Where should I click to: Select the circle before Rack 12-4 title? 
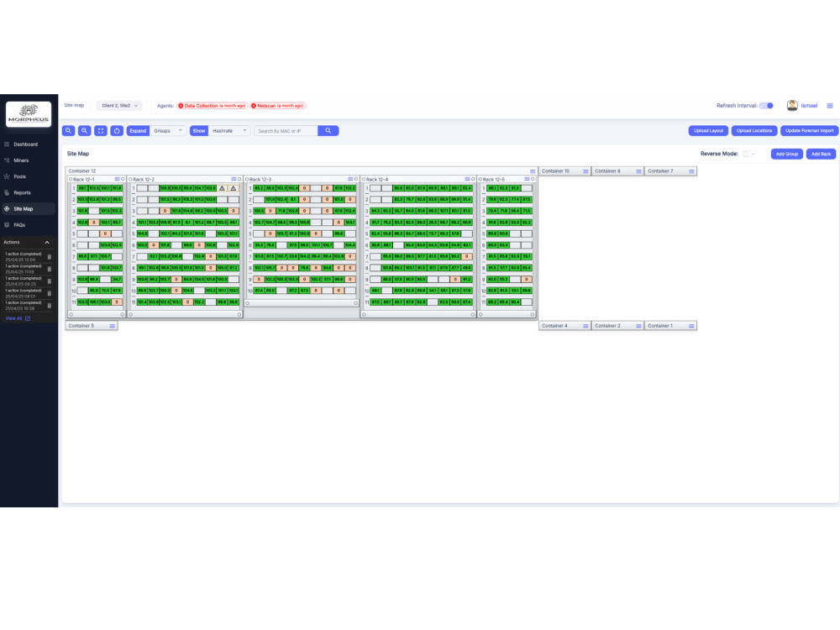pos(364,179)
